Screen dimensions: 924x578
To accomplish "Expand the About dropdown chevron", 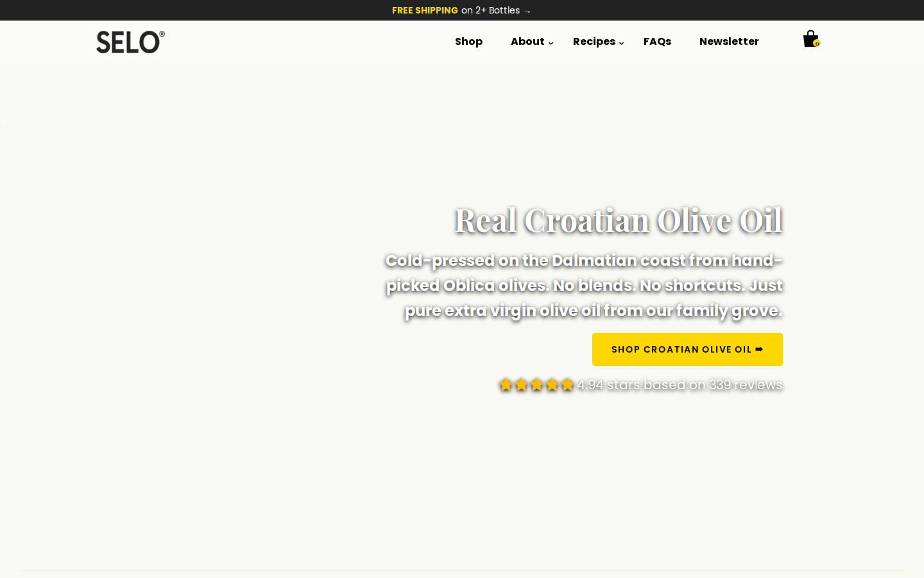I will point(551,43).
